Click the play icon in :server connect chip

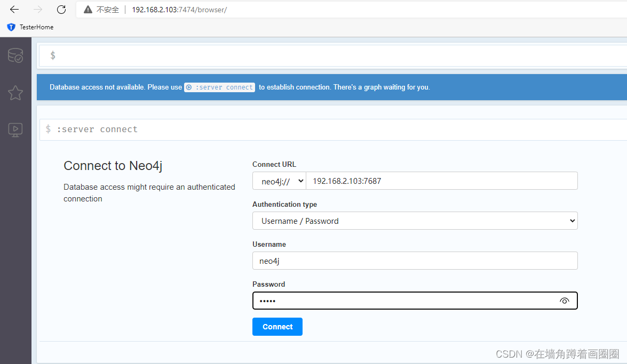[x=189, y=87]
